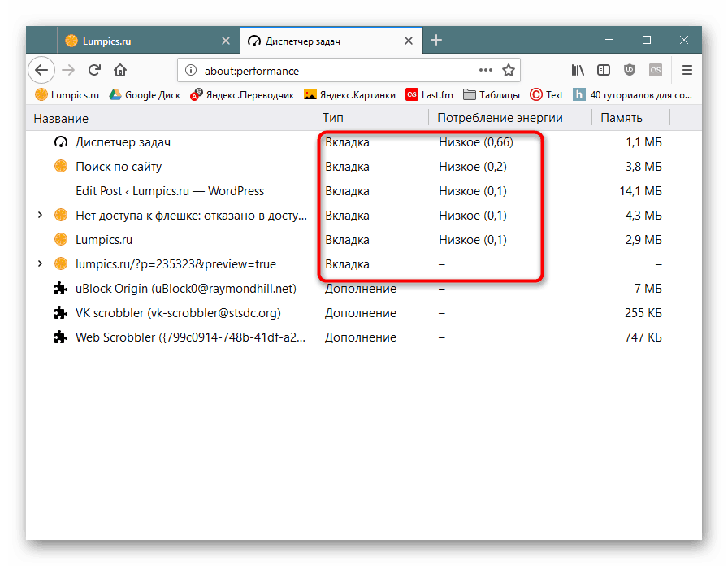Screen dimensions: 728x566
Task: Open a new tab with plus button
Action: pos(436,41)
